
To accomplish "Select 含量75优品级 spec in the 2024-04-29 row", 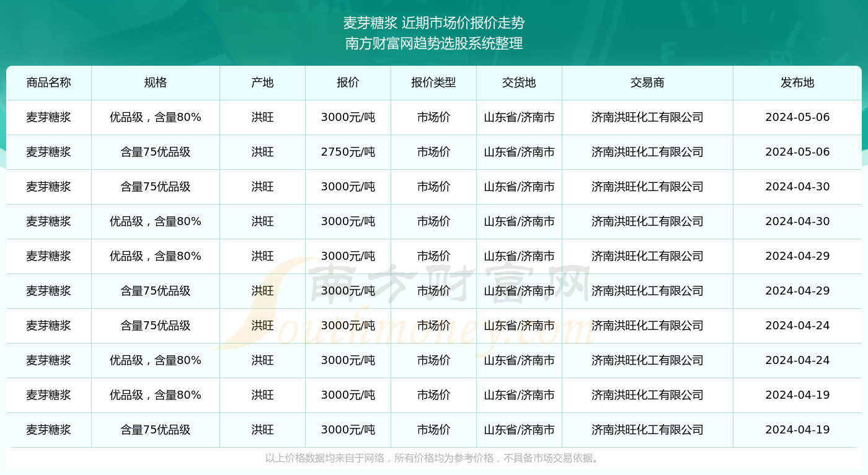I will [156, 291].
